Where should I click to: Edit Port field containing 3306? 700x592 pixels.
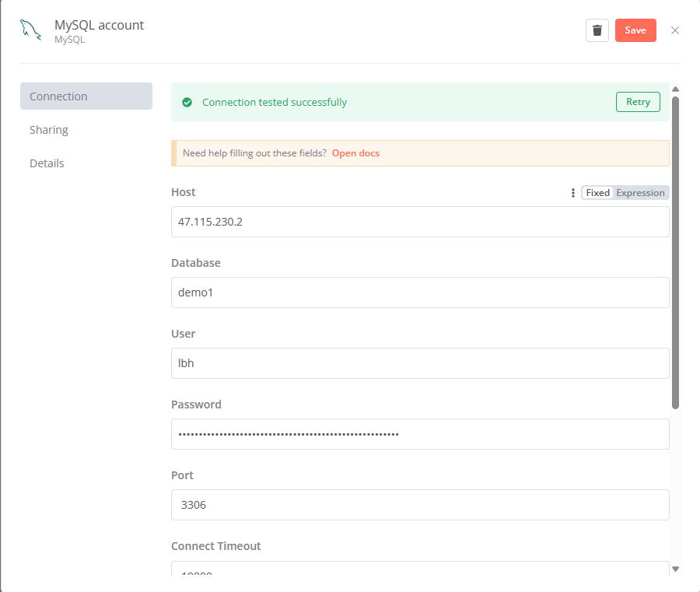420,505
